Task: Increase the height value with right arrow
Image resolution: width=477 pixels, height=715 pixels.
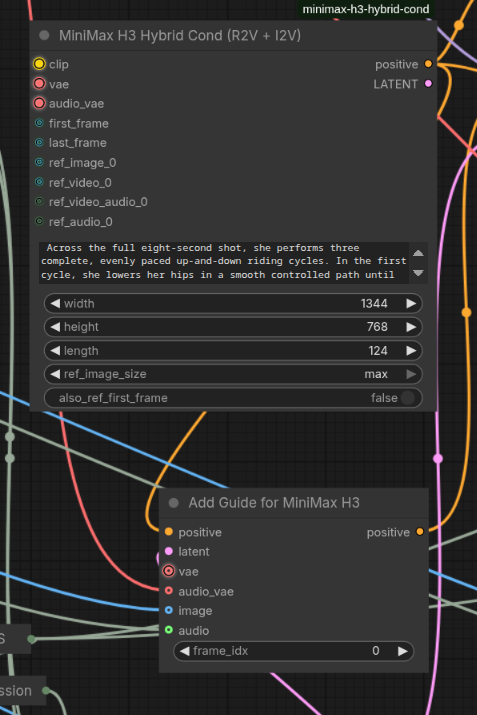Action: [411, 327]
